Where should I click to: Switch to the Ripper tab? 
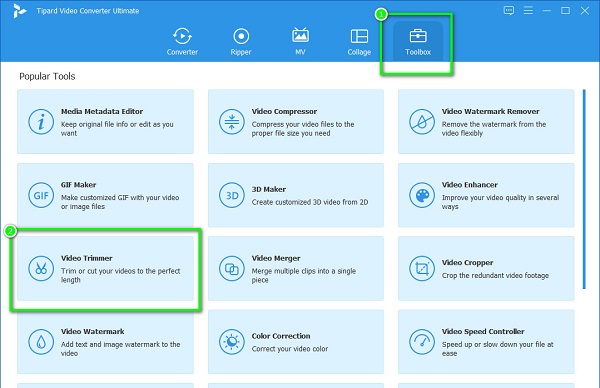[241, 41]
